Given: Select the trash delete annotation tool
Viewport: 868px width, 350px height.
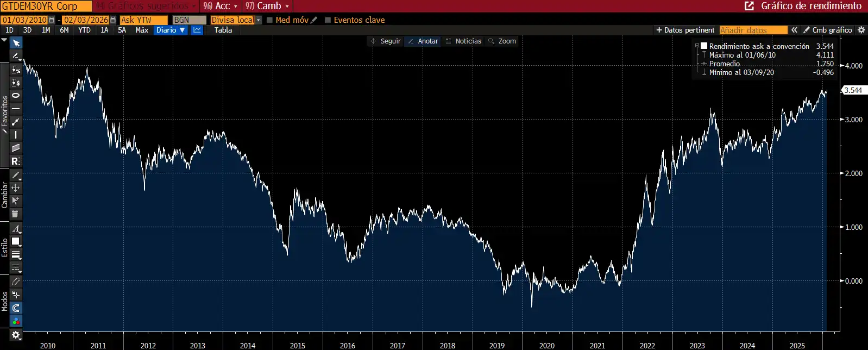Looking at the screenshot, I should (x=16, y=214).
